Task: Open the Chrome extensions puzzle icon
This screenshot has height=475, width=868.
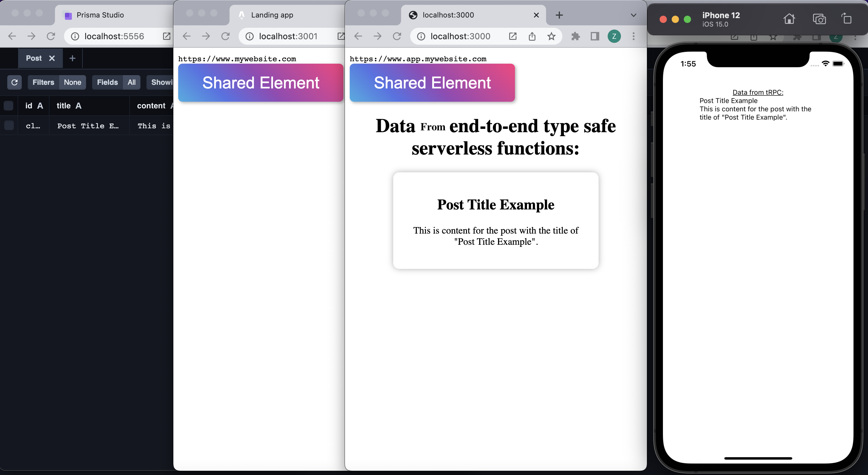Action: tap(576, 36)
